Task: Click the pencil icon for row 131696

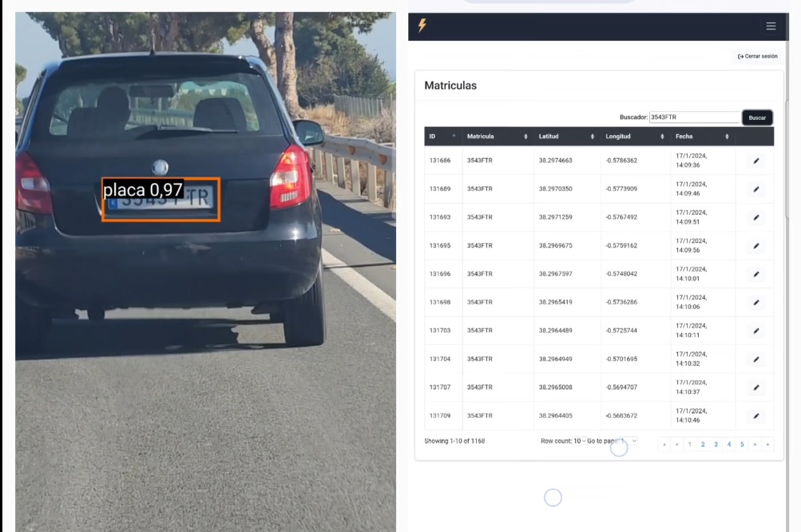Action: coord(756,274)
